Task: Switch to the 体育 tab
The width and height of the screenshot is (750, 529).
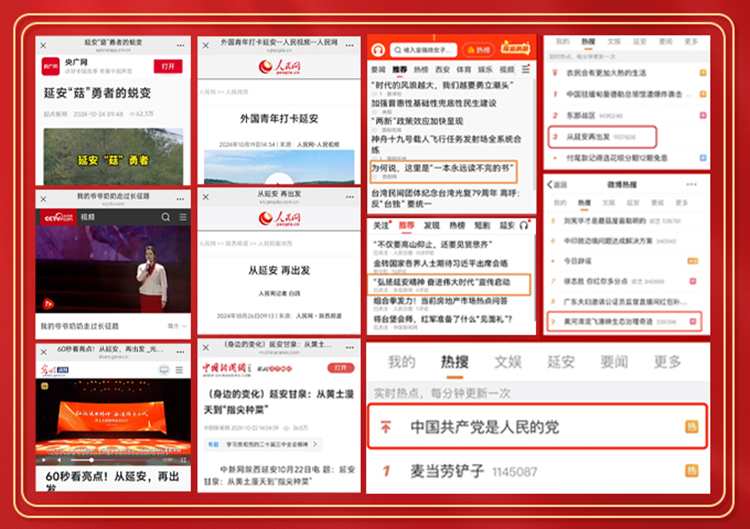Action: [463, 70]
